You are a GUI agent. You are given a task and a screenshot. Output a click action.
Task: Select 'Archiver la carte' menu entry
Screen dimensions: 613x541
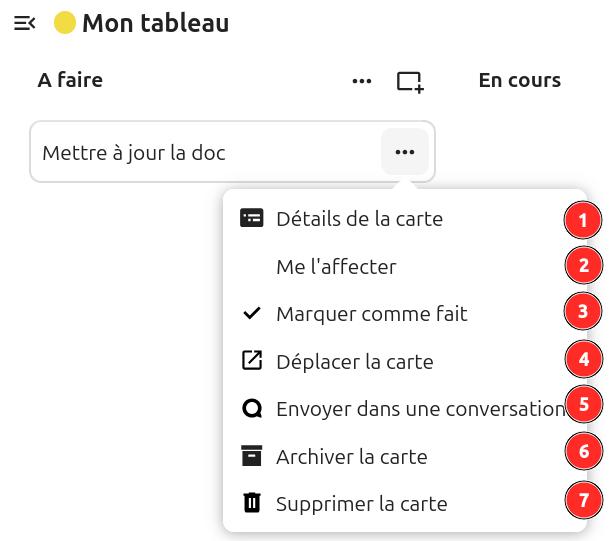pos(351,457)
